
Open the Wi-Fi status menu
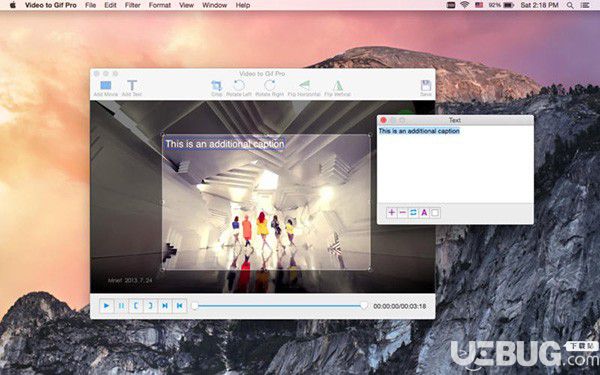pos(465,5)
